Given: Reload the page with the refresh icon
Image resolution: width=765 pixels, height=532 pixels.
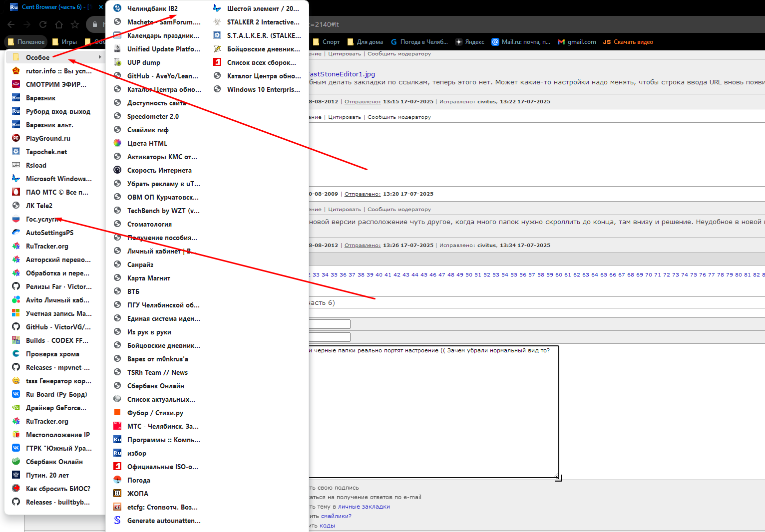Looking at the screenshot, I should 43,24.
